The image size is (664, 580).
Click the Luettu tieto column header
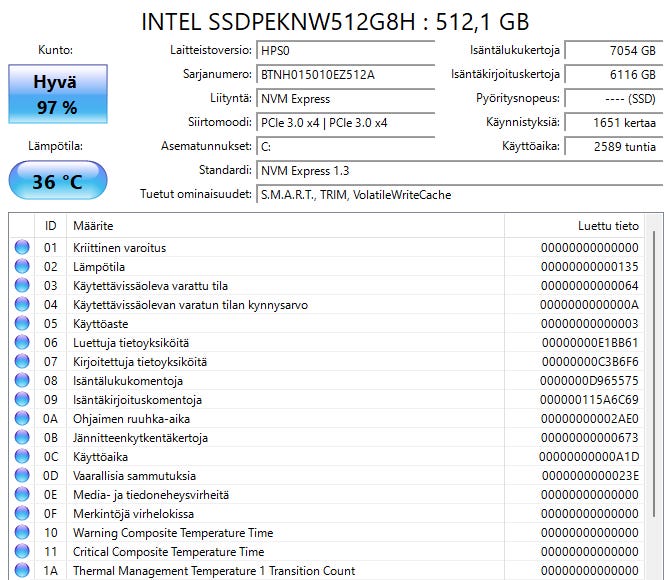pyautogui.click(x=574, y=226)
